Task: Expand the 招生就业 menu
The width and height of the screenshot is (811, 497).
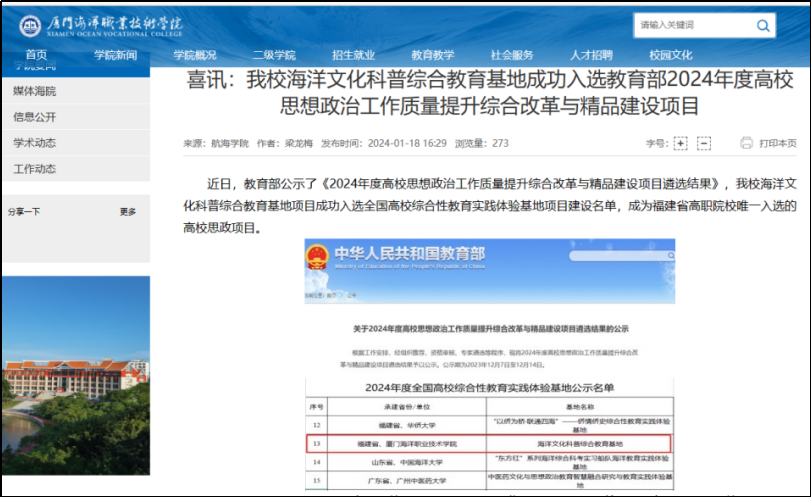Action: click(x=353, y=55)
